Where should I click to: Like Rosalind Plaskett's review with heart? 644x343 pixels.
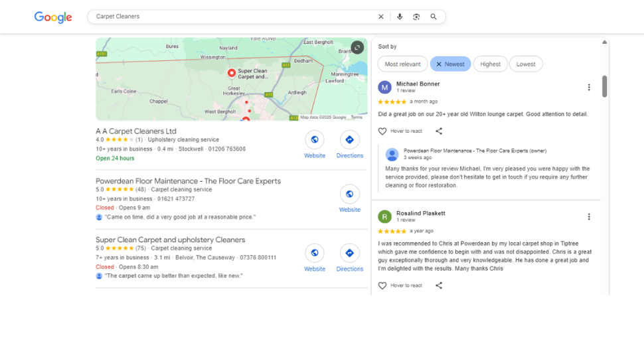(382, 285)
